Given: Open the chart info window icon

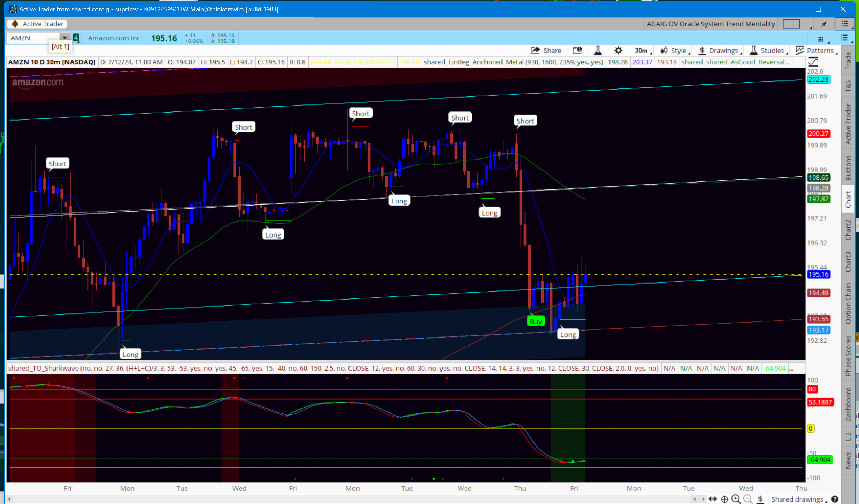Looking at the screenshot, I should [x=577, y=51].
